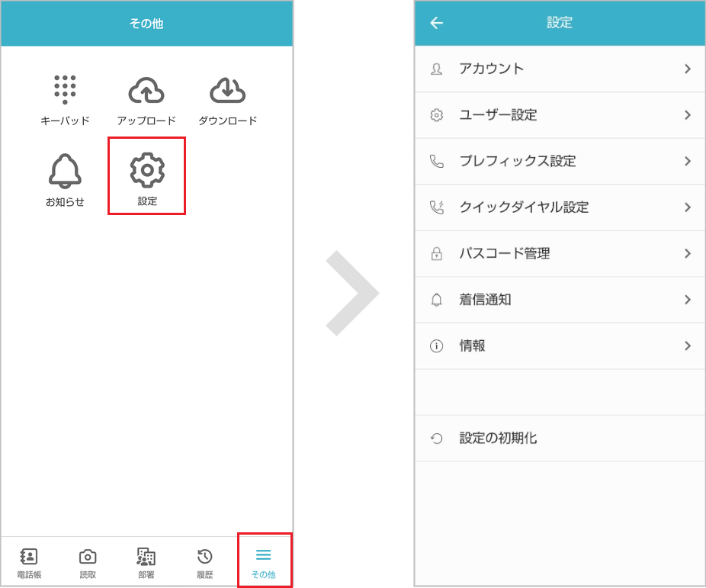Screen dimensions: 706x588
Task: Expand the 着信通知 row chevron
Action: coord(688,300)
